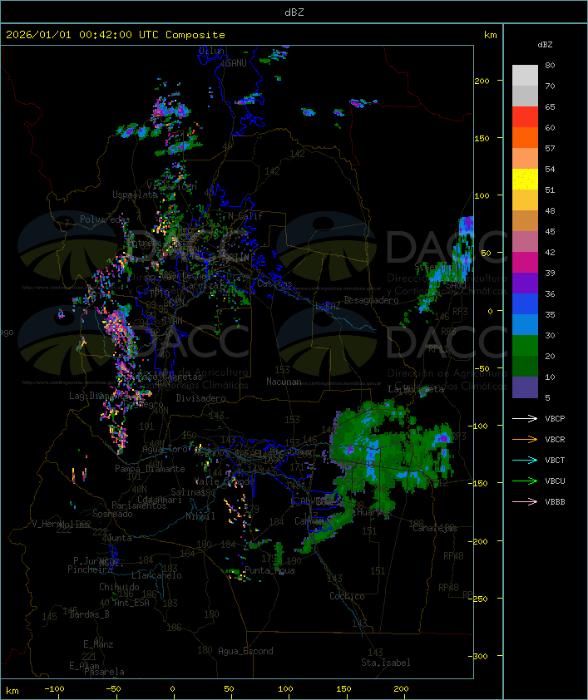Click the orange VBCR arrow icon
This screenshot has height=700, width=588.
[525, 439]
